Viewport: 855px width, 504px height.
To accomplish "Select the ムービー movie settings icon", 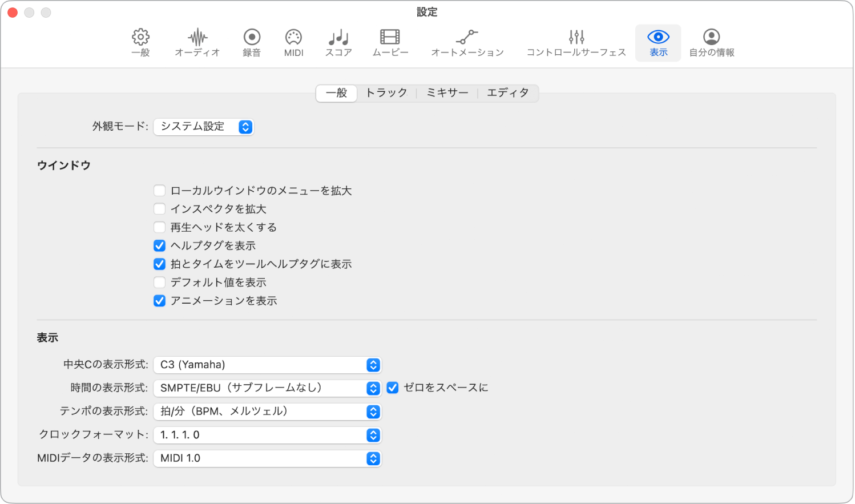I will coord(390,42).
